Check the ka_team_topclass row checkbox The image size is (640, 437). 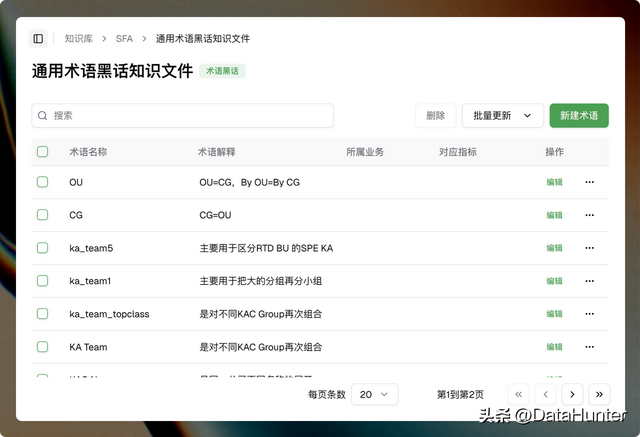click(x=42, y=314)
